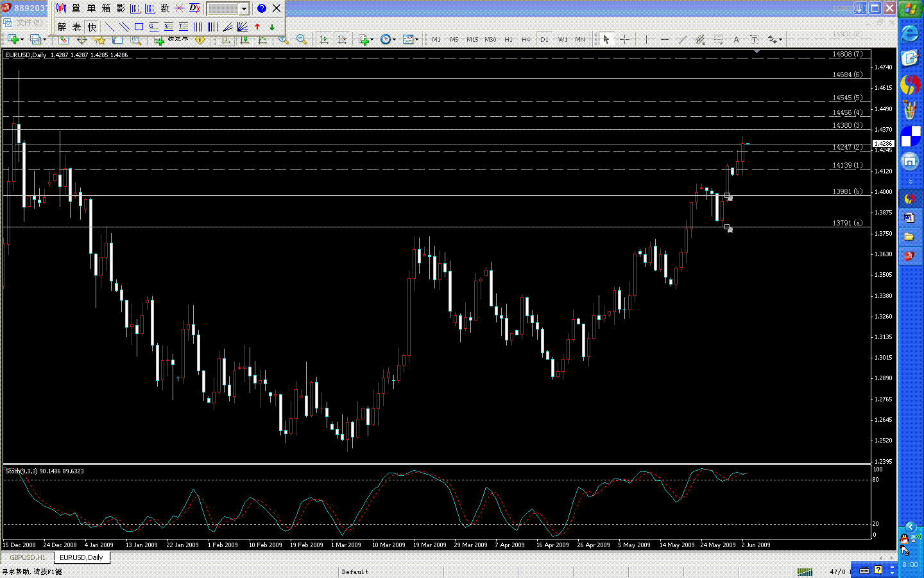The height and width of the screenshot is (578, 924).
Task: Click the New Chart icon
Action: (x=12, y=39)
